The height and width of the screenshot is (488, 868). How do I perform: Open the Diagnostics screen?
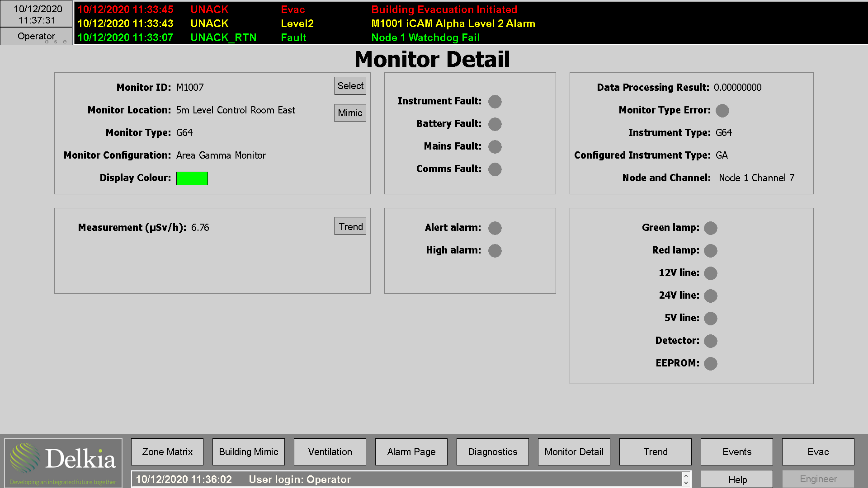pos(492,451)
